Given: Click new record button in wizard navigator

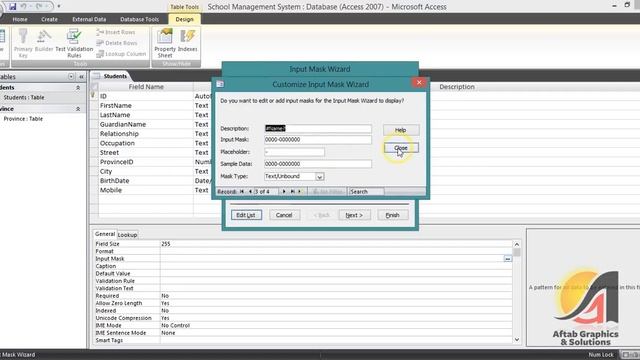Looking at the screenshot, I should [300, 191].
